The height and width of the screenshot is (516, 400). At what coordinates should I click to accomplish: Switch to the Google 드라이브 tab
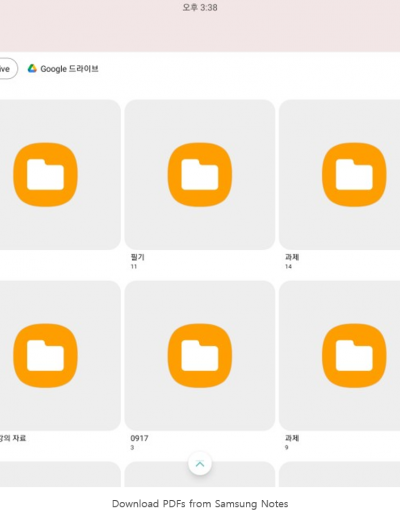point(63,69)
